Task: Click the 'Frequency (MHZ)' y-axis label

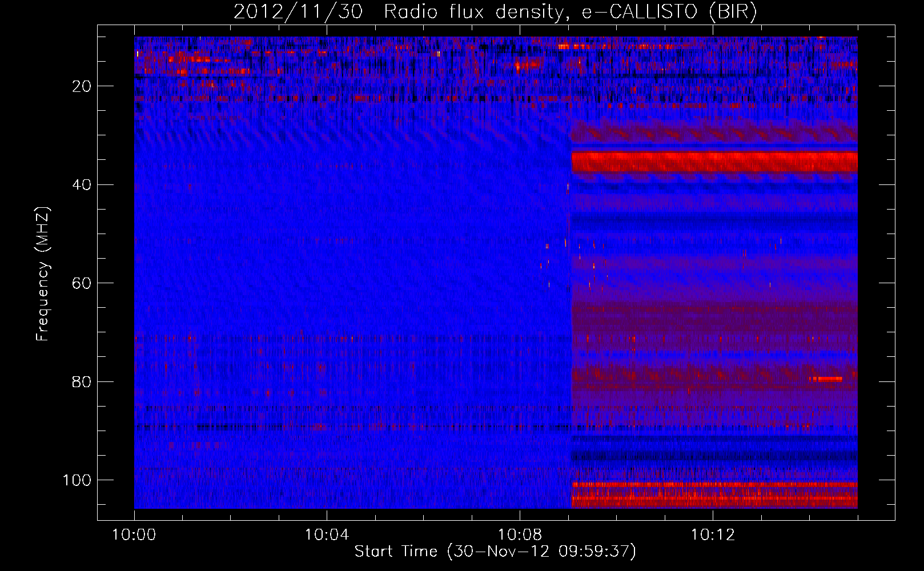Action: 43,274
